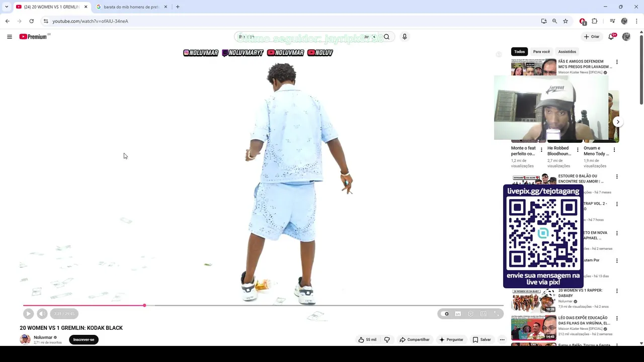Open options for Monte o feat perfeito short

541,150
